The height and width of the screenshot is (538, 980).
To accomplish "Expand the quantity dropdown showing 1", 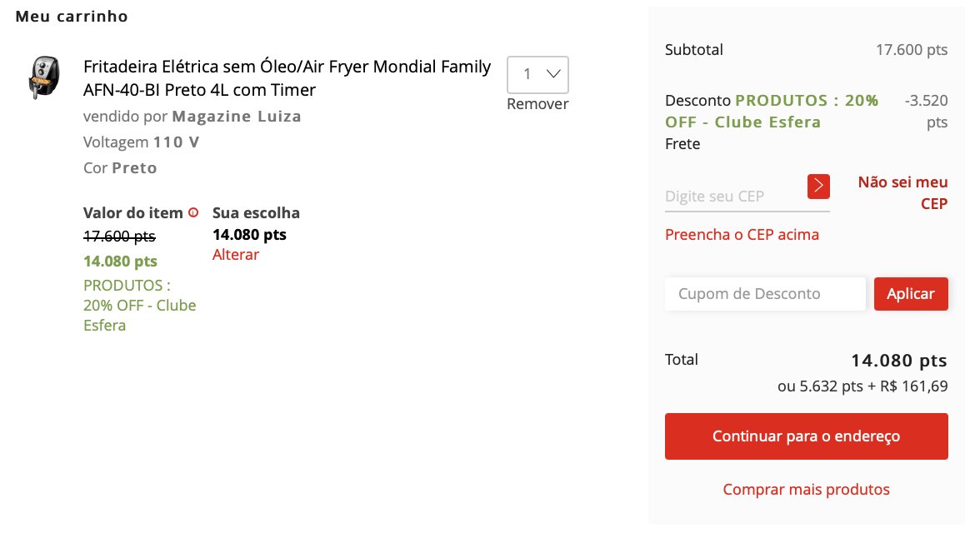I will tap(537, 74).
